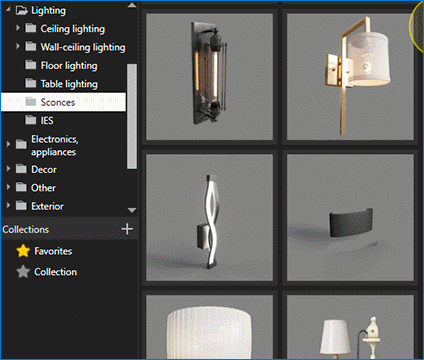Select the white lamp with bird figurine thumbnail
The image size is (424, 360).
tap(350, 327)
